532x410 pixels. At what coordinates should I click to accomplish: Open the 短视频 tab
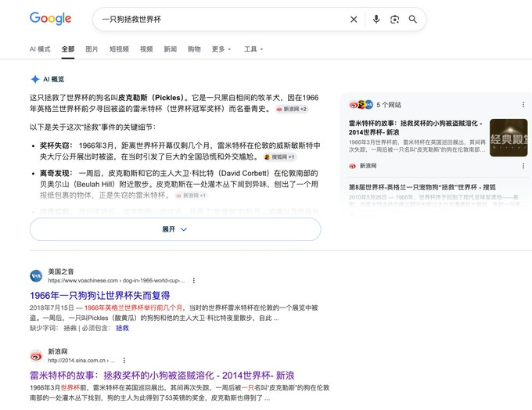pyautogui.click(x=119, y=49)
